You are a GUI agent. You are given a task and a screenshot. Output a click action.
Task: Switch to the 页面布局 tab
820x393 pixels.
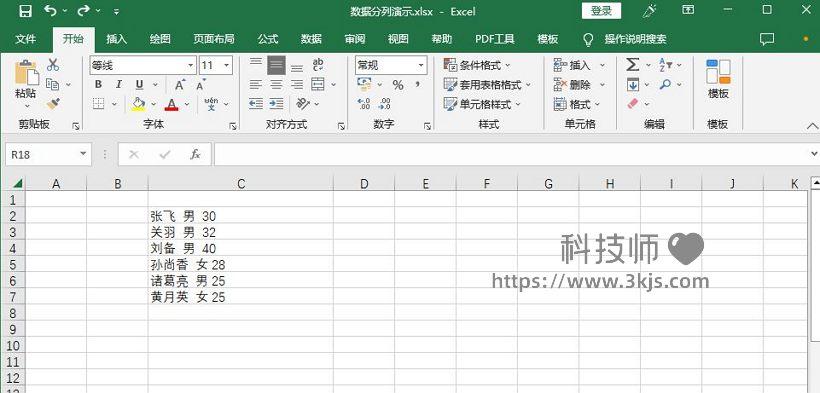213,39
